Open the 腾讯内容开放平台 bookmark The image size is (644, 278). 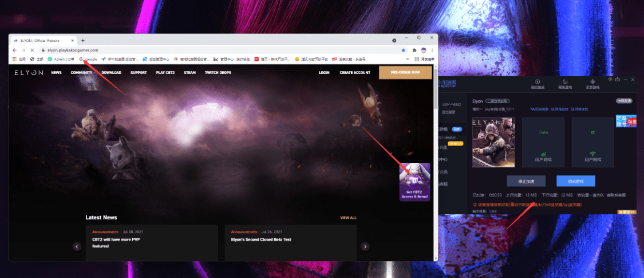(311, 59)
